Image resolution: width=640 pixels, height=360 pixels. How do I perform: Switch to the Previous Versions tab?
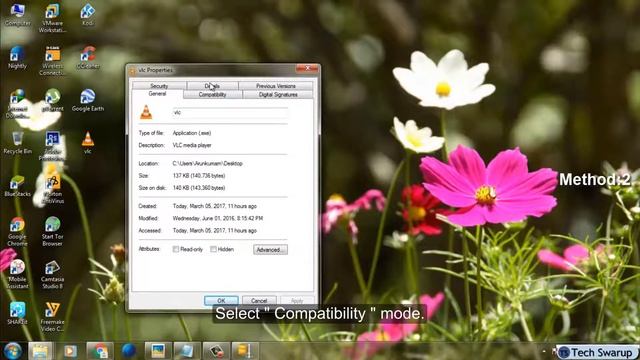(x=276, y=86)
